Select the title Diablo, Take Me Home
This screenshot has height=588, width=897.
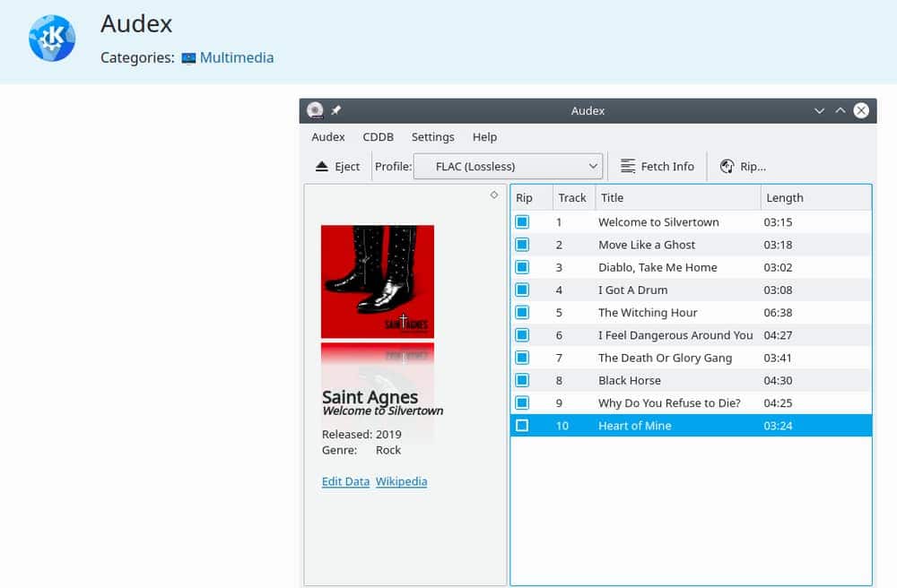point(658,267)
